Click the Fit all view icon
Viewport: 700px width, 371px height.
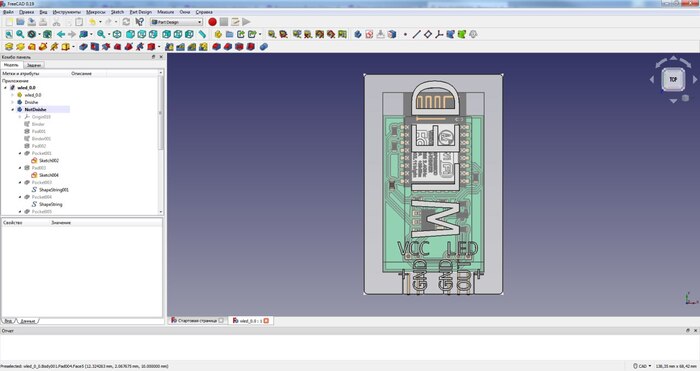tap(9, 34)
